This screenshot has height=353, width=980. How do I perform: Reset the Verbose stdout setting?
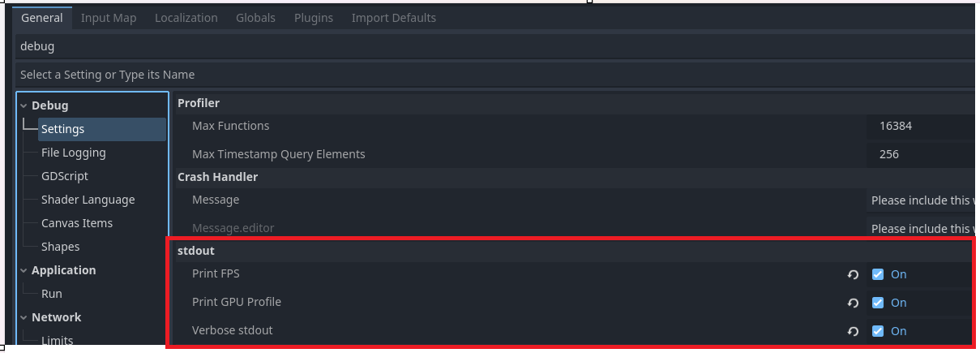click(x=853, y=332)
